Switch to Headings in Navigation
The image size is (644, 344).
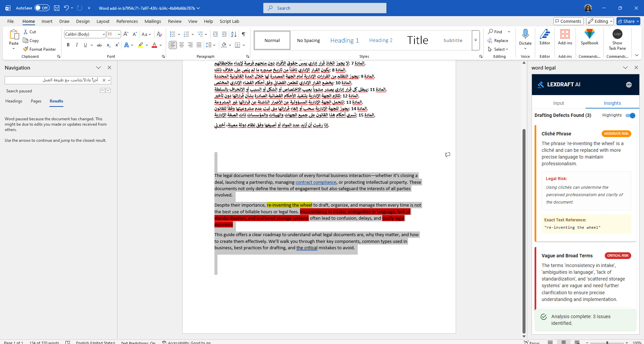click(14, 101)
